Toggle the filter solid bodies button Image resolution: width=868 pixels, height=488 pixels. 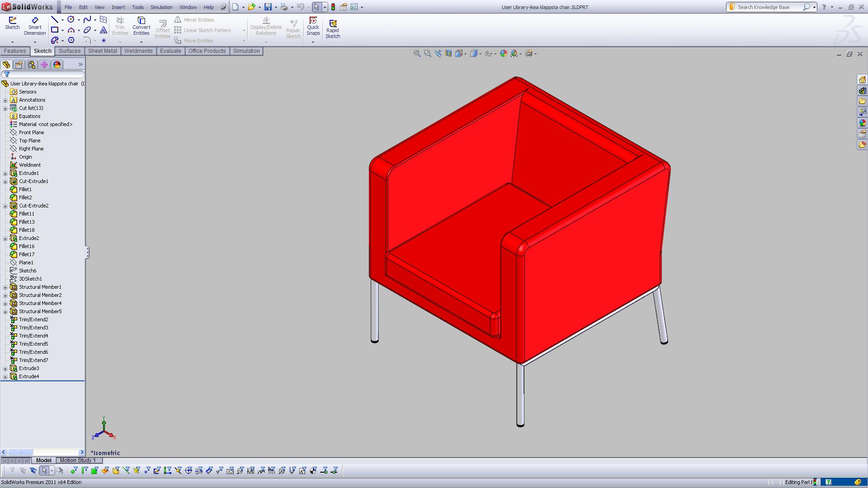click(x=116, y=470)
